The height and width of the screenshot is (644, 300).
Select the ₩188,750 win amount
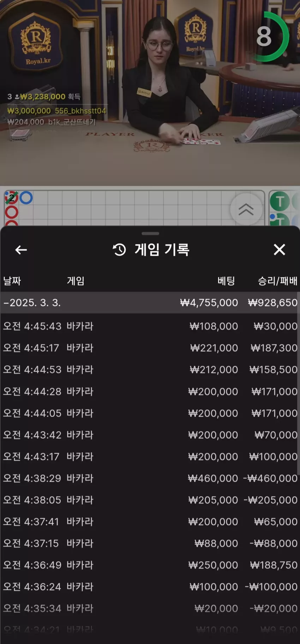coord(274,565)
